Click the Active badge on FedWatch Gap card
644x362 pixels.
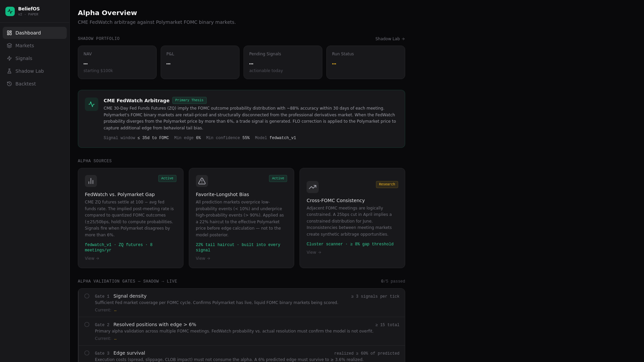(x=167, y=178)
